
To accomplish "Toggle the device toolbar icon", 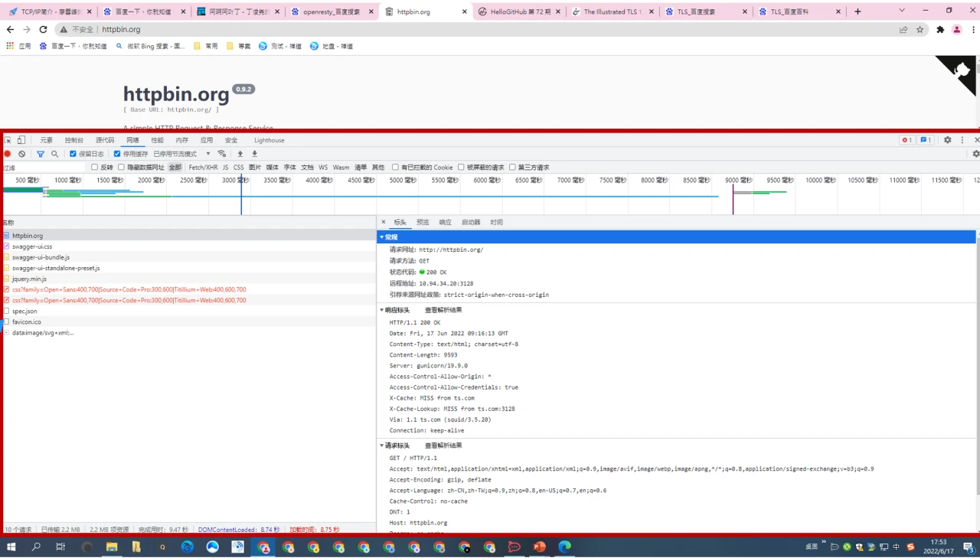I will coord(21,140).
